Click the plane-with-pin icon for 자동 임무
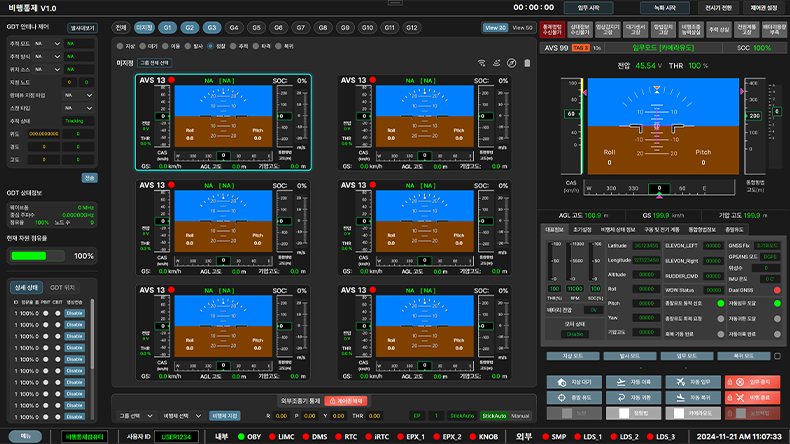The image size is (790, 444). click(x=681, y=382)
